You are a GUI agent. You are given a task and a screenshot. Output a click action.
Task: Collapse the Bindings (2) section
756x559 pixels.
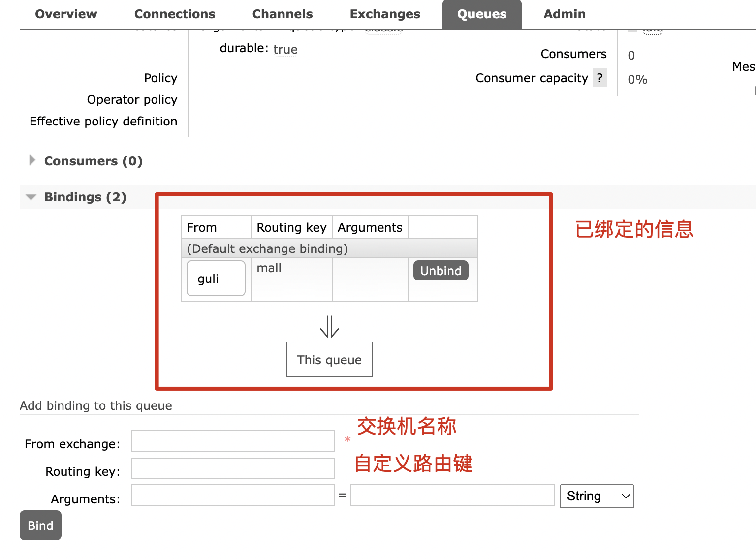85,197
